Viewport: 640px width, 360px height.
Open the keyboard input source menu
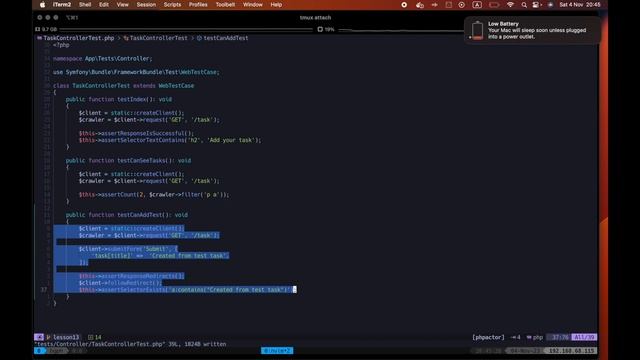pos(477,5)
